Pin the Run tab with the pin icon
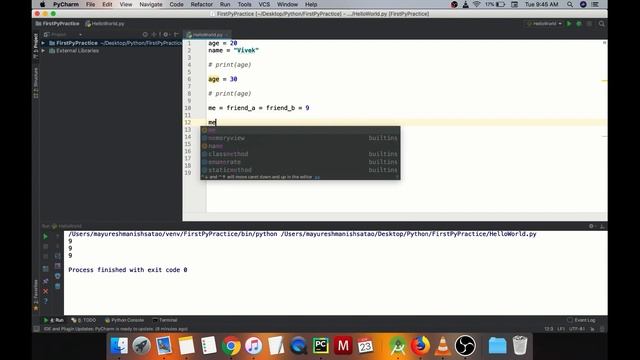Image resolution: width=640 pixels, height=360 pixels. tap(45, 281)
